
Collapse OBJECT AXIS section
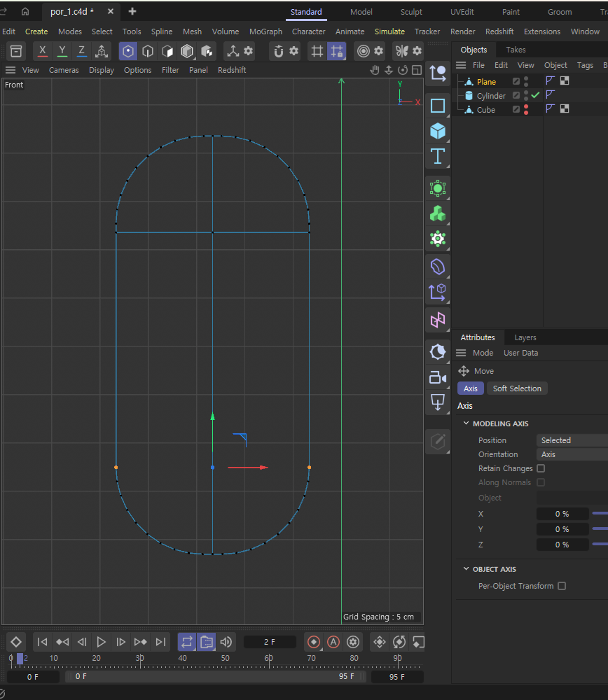[x=466, y=568]
